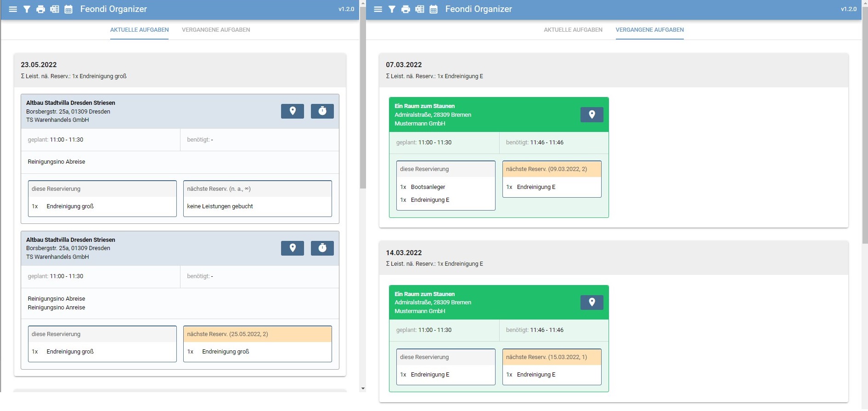Image resolution: width=868 pixels, height=411 pixels.
Task: Click print icon in right Feondi window
Action: tap(406, 9)
